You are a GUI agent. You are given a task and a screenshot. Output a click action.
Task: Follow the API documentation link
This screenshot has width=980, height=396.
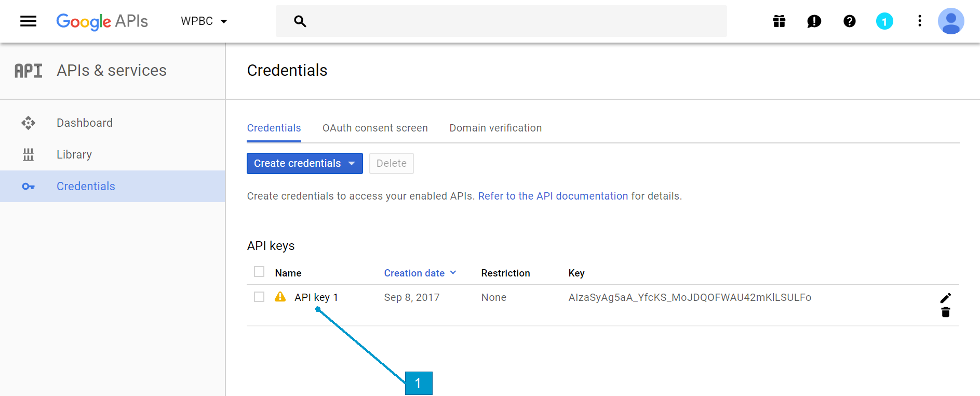(x=553, y=196)
